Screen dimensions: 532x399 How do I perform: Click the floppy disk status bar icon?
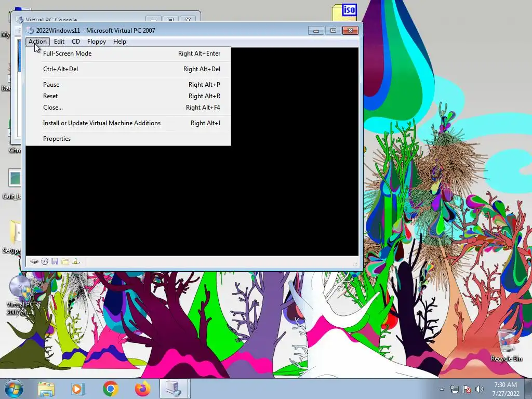(55, 261)
